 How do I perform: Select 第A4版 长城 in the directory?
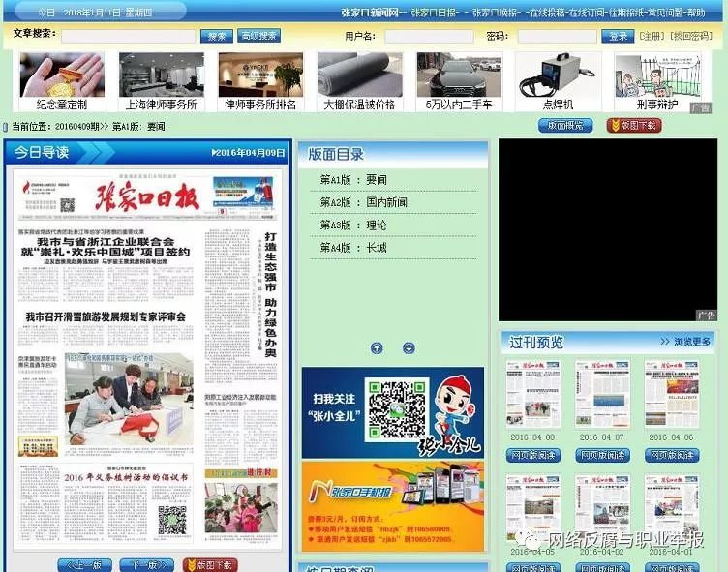coord(353,248)
